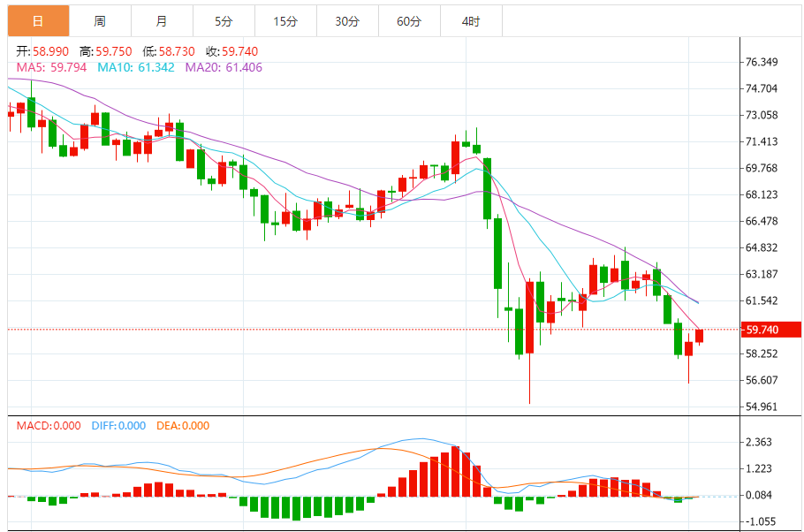This screenshot has height=532, width=804.
Task: Click the 1.223 MACD axis label
Action: pyautogui.click(x=758, y=468)
